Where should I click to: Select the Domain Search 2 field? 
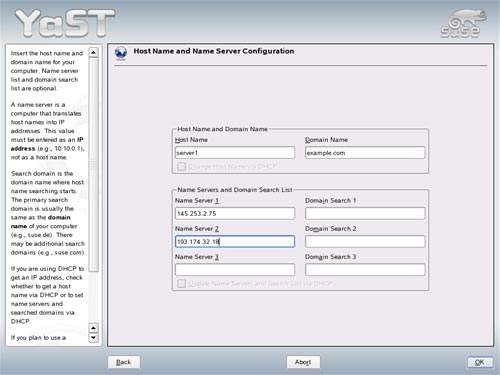[x=365, y=241]
